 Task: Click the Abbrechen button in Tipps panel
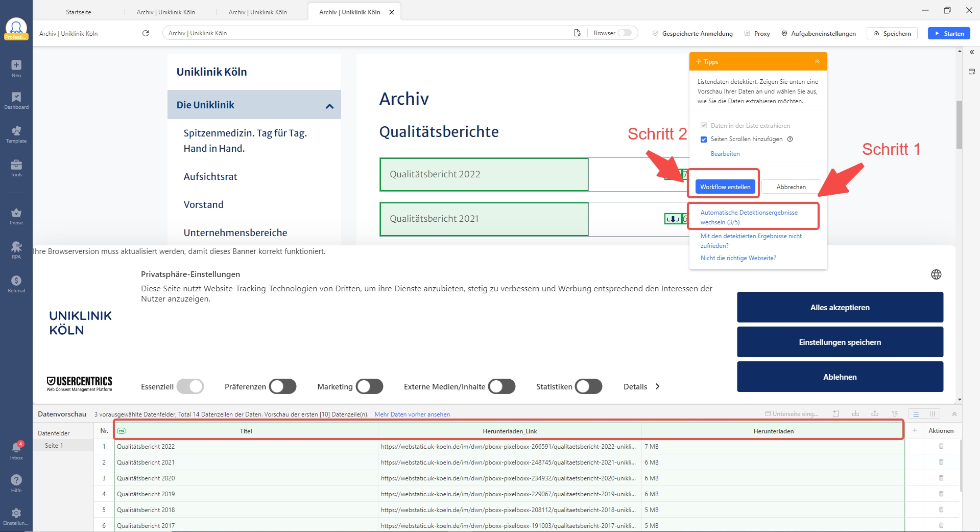click(791, 187)
